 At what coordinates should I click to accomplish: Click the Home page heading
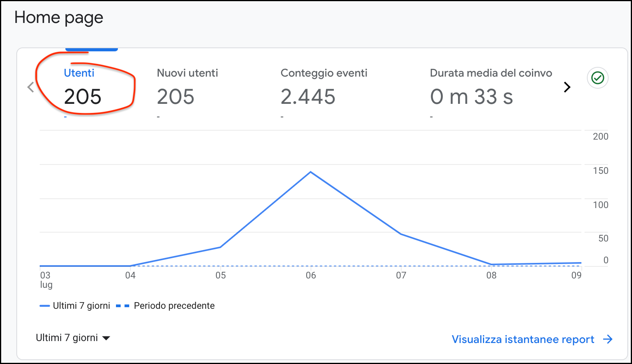pyautogui.click(x=59, y=18)
